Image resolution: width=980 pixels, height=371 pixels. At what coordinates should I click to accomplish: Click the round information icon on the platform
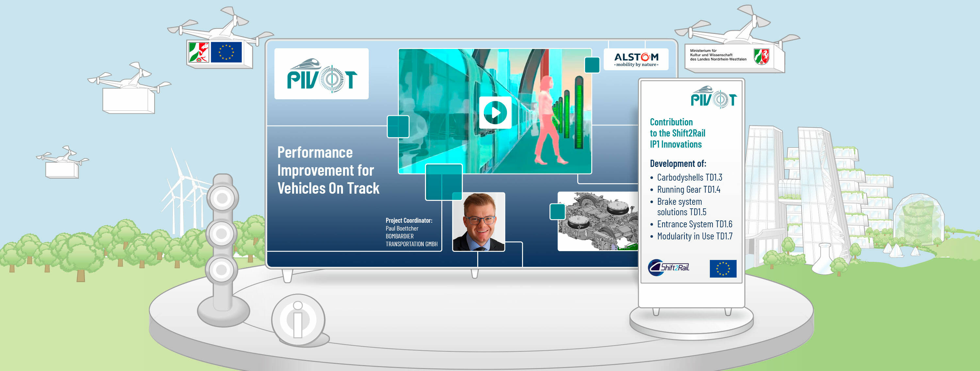298,320
